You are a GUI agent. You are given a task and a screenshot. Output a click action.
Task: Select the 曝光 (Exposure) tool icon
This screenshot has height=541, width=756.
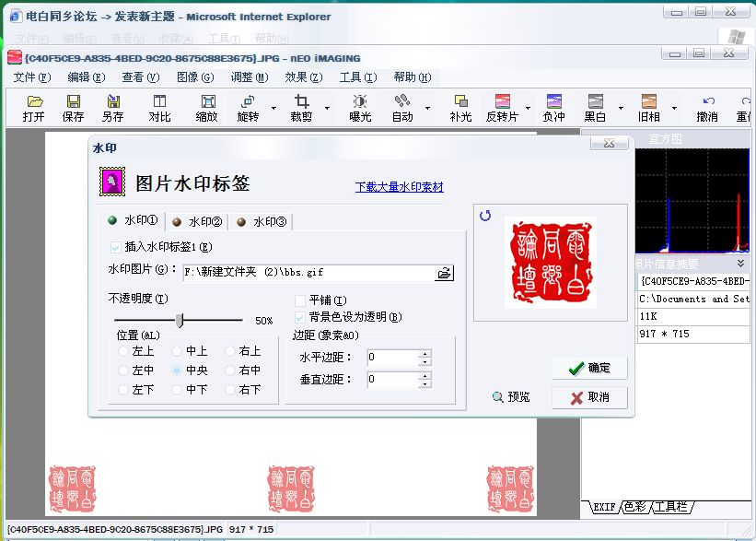(360, 101)
